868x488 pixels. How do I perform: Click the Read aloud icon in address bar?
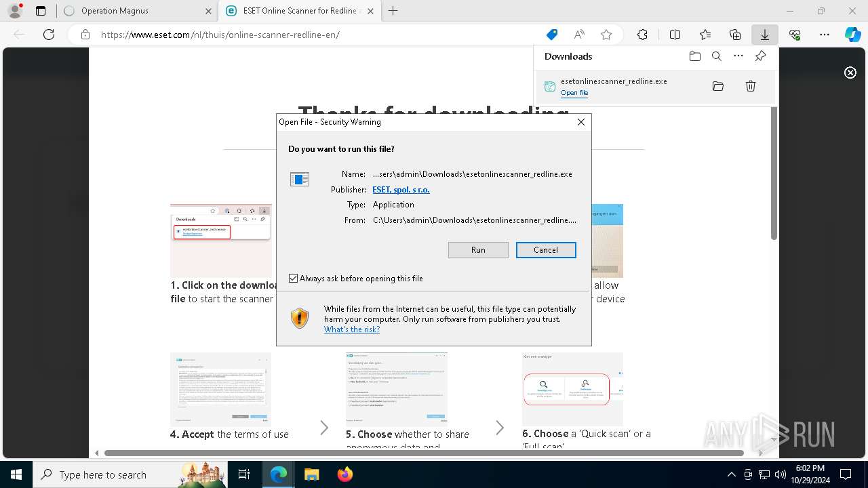[x=579, y=35]
